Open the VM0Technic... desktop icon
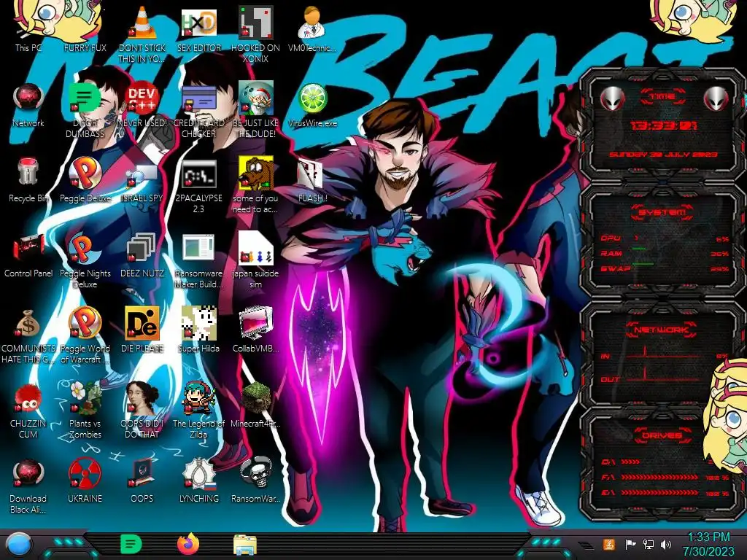This screenshot has height=560, width=747. 312,23
